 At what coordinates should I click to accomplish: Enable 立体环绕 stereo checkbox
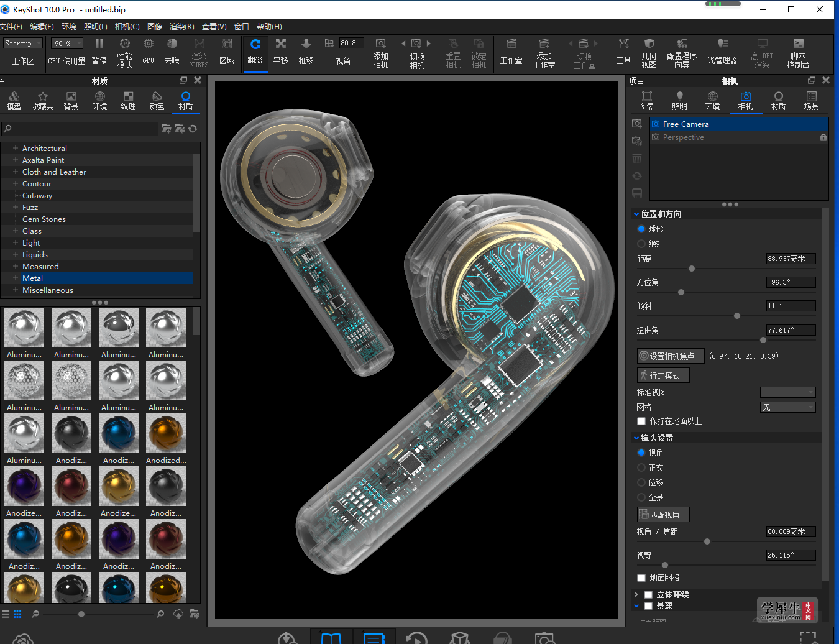648,595
